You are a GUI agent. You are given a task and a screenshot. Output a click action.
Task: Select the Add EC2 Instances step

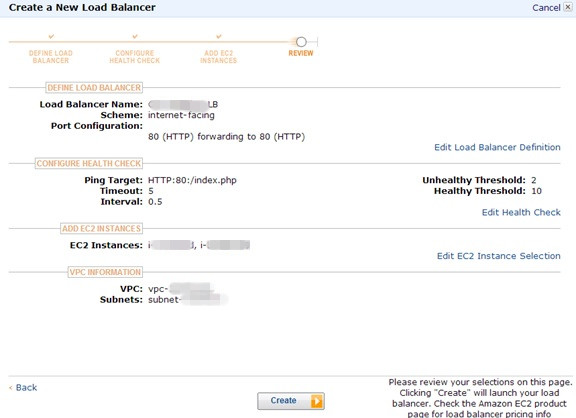pos(219,57)
